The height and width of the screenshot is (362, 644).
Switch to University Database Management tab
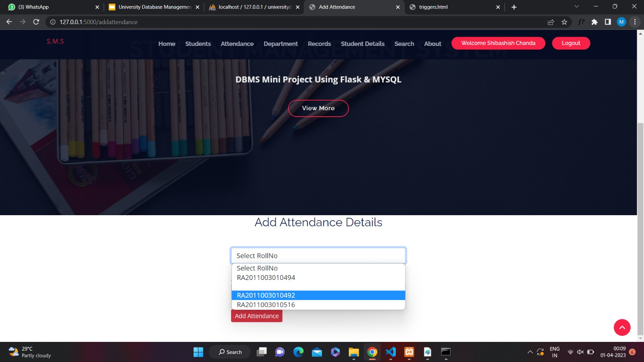[x=155, y=7]
